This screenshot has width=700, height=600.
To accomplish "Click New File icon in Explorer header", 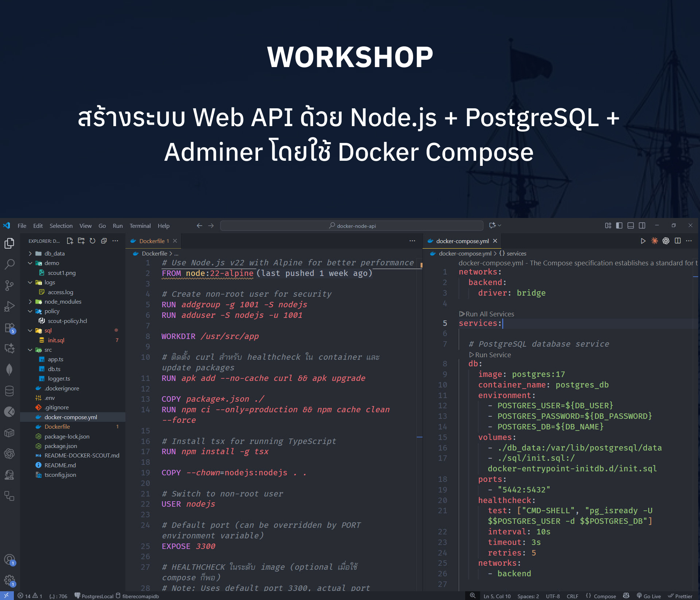I will 70,241.
